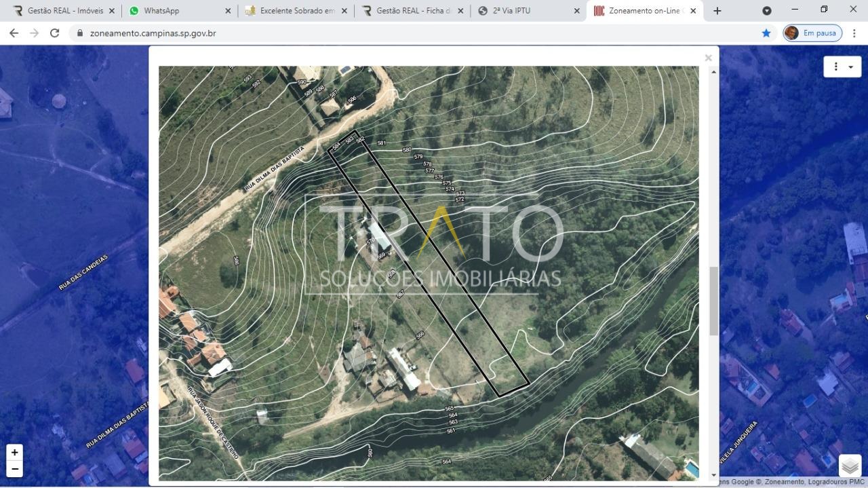Close the Excelente Sobrado tab
The image size is (868, 488).
tap(344, 11)
